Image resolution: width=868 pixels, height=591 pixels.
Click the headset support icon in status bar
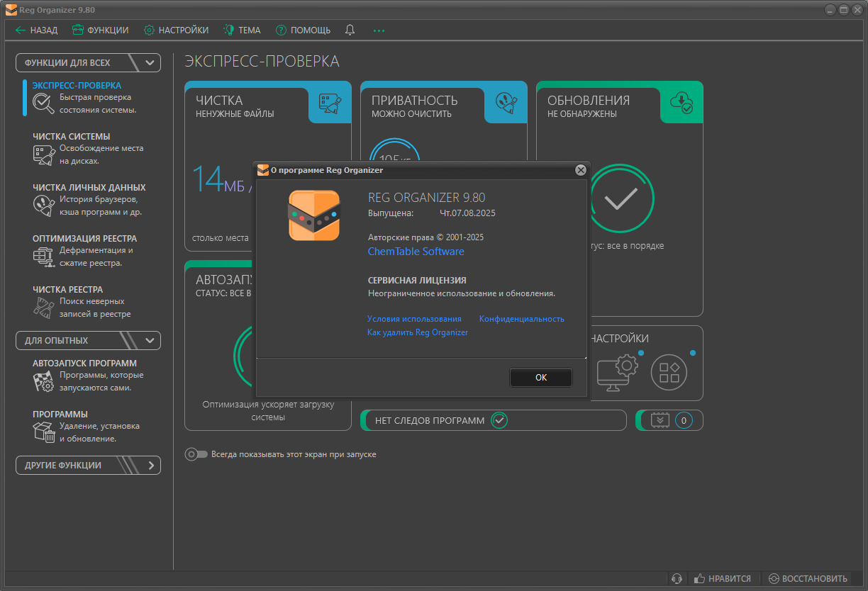click(677, 578)
